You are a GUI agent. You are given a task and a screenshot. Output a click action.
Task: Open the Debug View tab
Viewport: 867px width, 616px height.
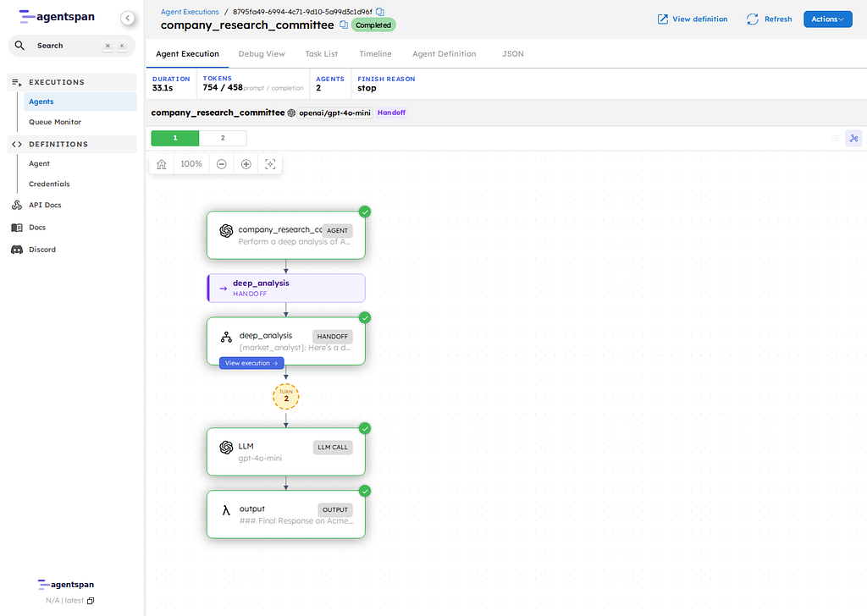coord(262,54)
